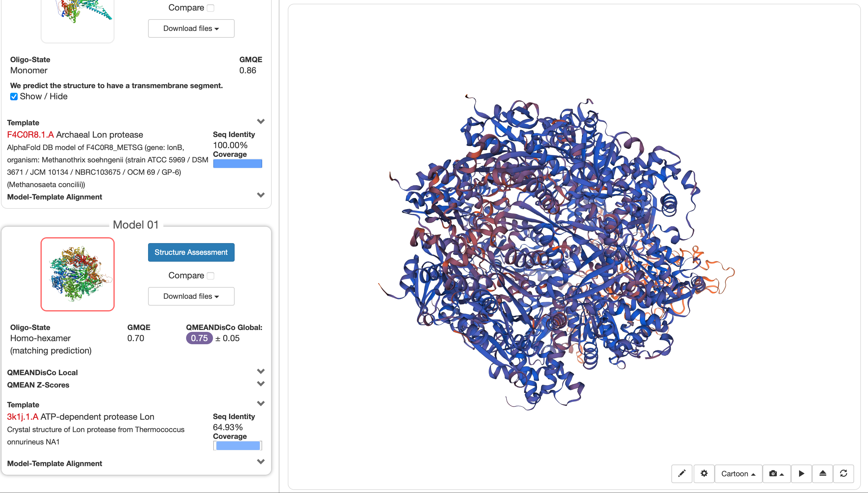
Task: Expand the Template section of Model 01
Action: [x=261, y=404]
